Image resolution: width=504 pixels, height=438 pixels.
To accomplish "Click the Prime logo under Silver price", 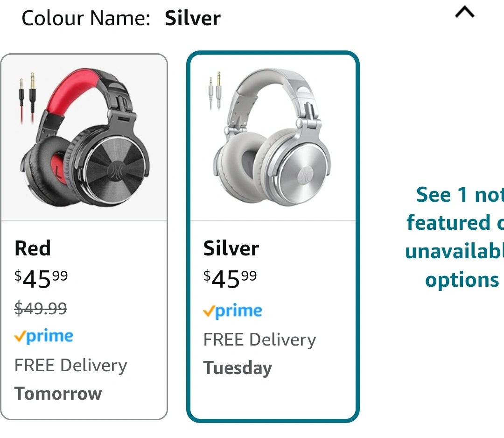I will point(233,311).
